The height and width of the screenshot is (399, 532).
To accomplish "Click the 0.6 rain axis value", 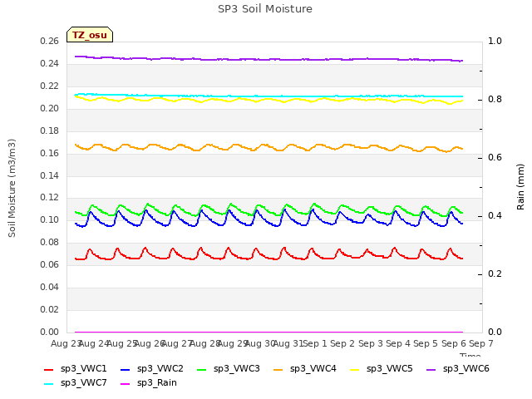I will [495, 157].
